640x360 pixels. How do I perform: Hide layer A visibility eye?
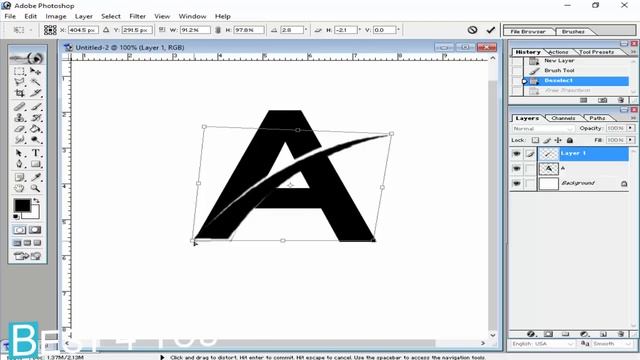[x=517, y=169]
